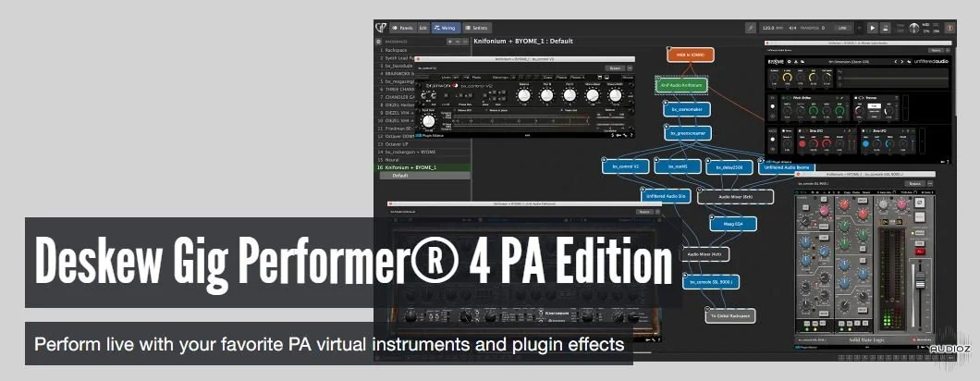
Task: Select the Unfiltered Audio Sile block
Action: pyautogui.click(x=666, y=196)
